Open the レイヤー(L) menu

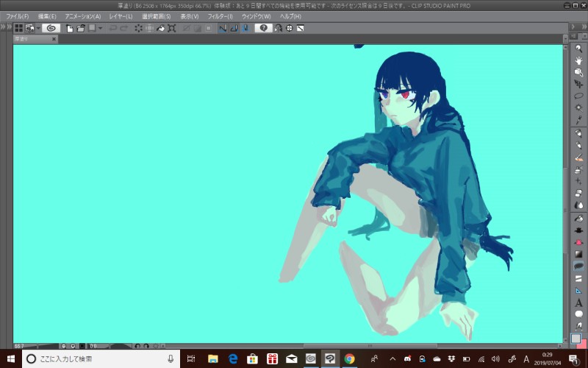[121, 16]
